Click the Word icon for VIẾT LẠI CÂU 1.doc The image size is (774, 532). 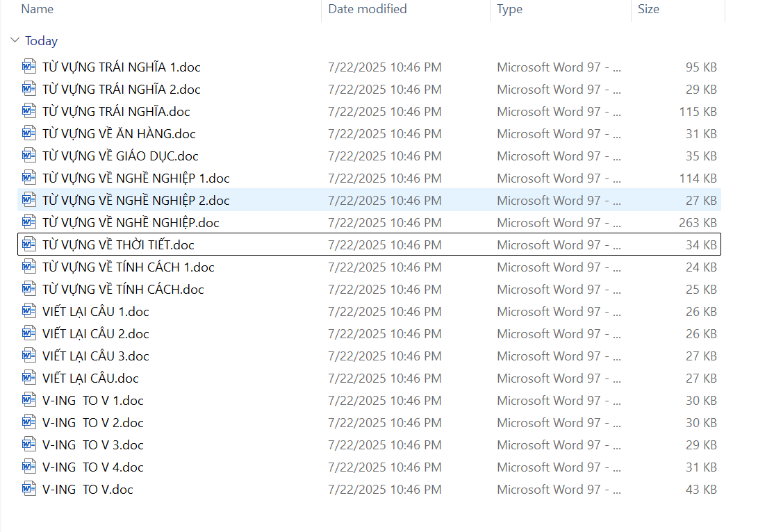coord(28,312)
